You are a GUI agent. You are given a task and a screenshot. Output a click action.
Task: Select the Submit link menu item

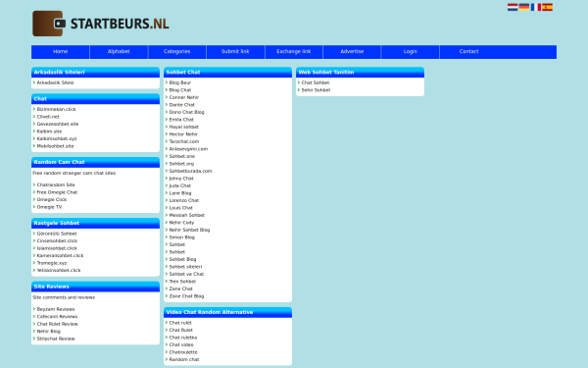pyautogui.click(x=235, y=51)
